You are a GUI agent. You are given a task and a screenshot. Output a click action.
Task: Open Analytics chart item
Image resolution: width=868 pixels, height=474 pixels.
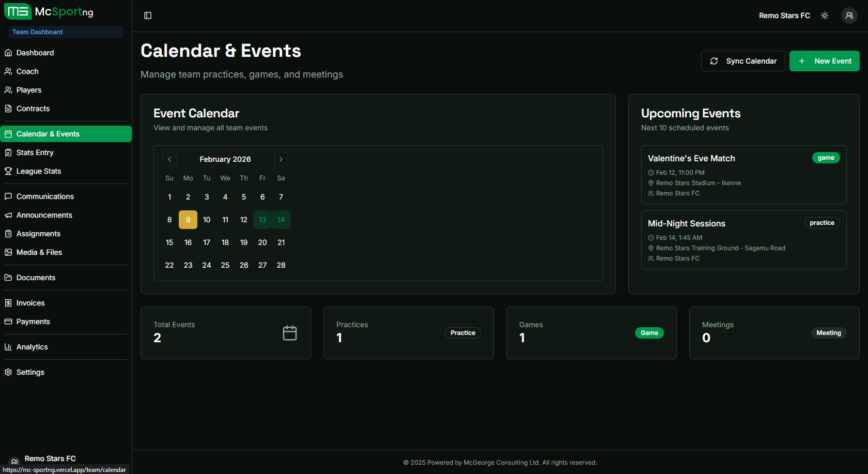click(x=32, y=347)
